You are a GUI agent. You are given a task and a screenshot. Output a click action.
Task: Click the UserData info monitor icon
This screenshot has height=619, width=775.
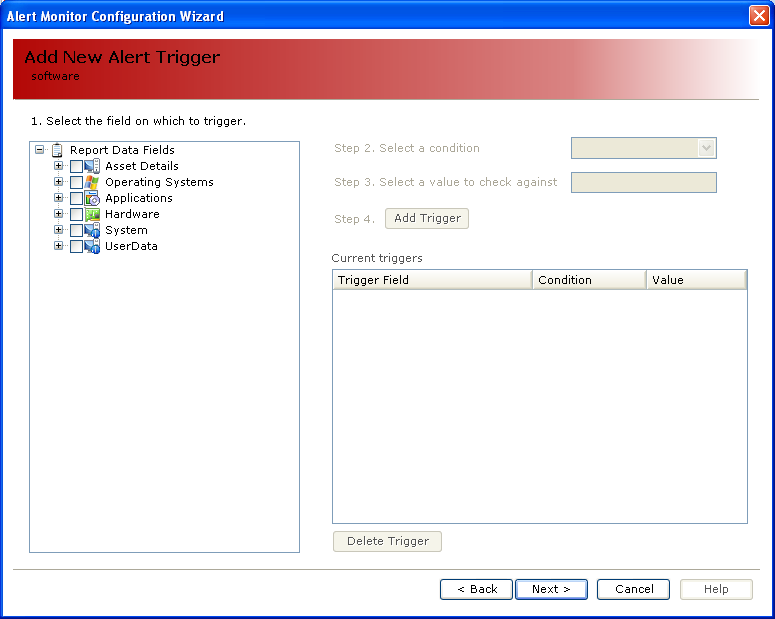pyautogui.click(x=92, y=246)
